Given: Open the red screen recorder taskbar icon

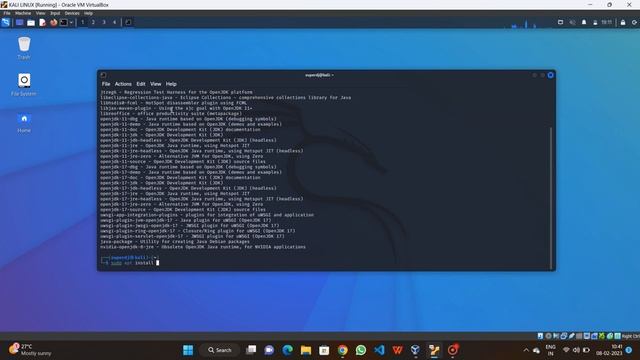Looking at the screenshot, I should pyautogui.click(x=453, y=350).
